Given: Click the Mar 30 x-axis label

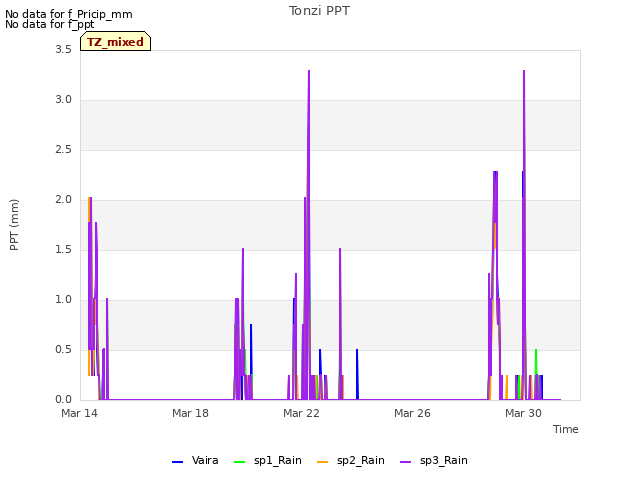Looking at the screenshot, I should click(523, 413).
